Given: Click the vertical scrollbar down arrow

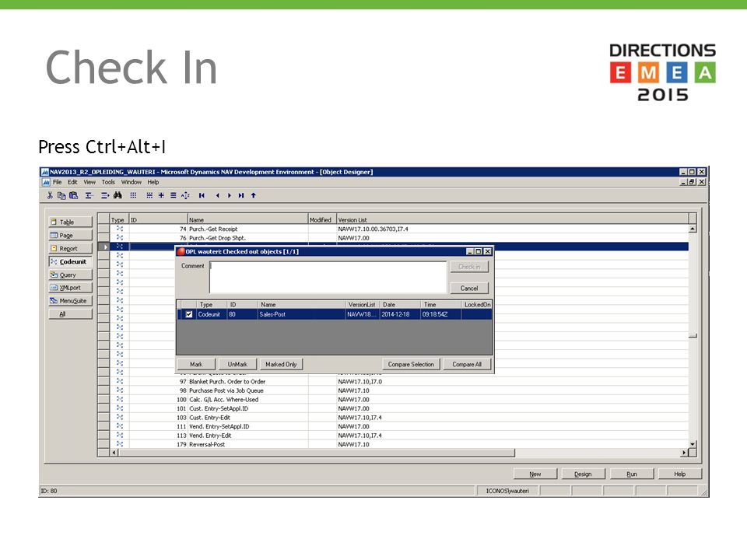Looking at the screenshot, I should click(x=693, y=444).
